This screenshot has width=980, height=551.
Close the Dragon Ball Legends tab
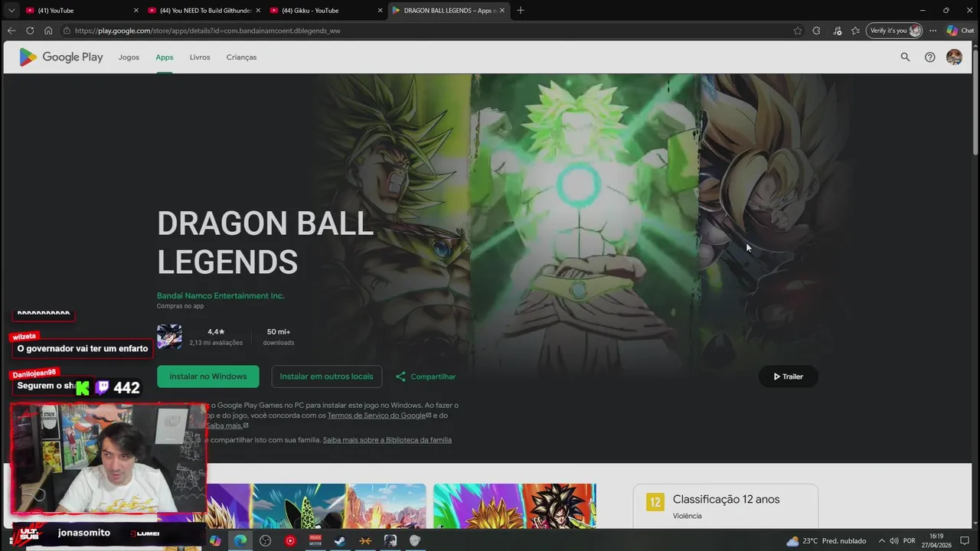[502, 10]
